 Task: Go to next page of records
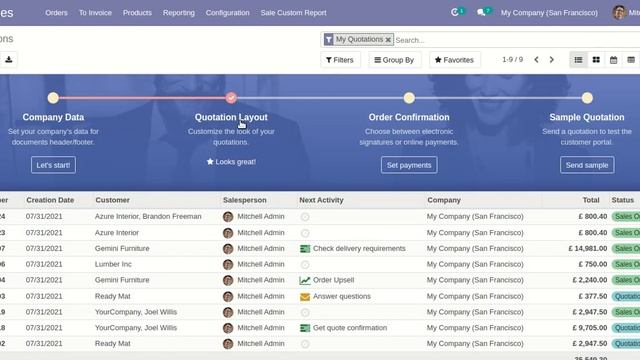click(551, 60)
